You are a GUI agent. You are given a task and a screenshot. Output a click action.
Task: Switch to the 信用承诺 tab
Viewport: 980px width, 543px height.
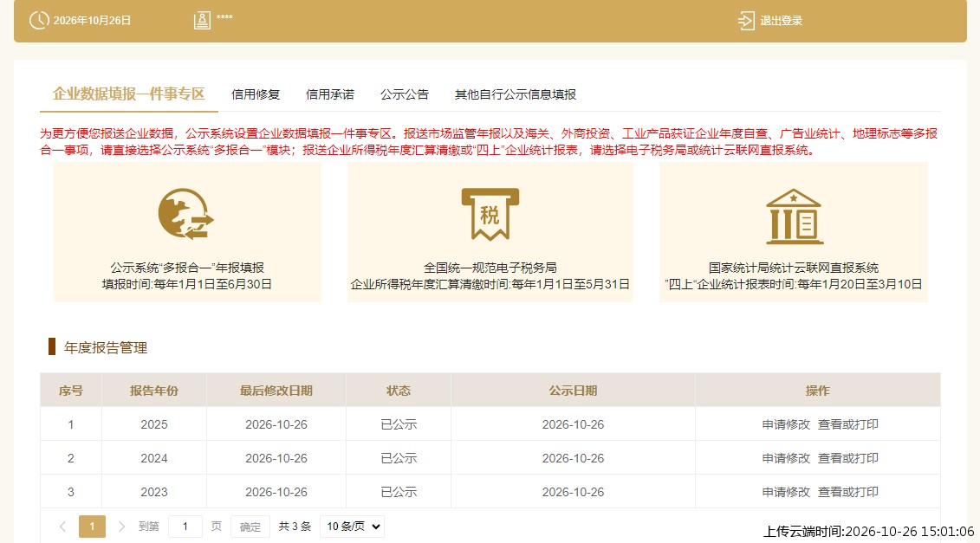point(330,94)
